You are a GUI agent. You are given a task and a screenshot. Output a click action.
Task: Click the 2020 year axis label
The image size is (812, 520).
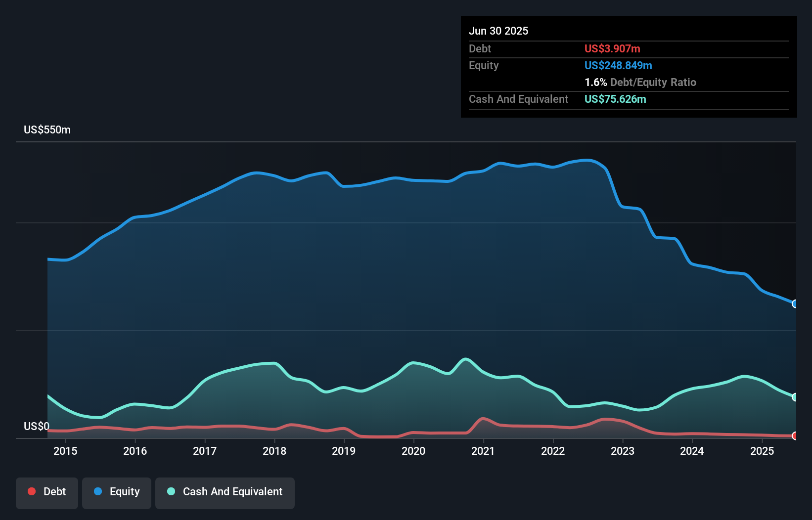tap(414, 451)
